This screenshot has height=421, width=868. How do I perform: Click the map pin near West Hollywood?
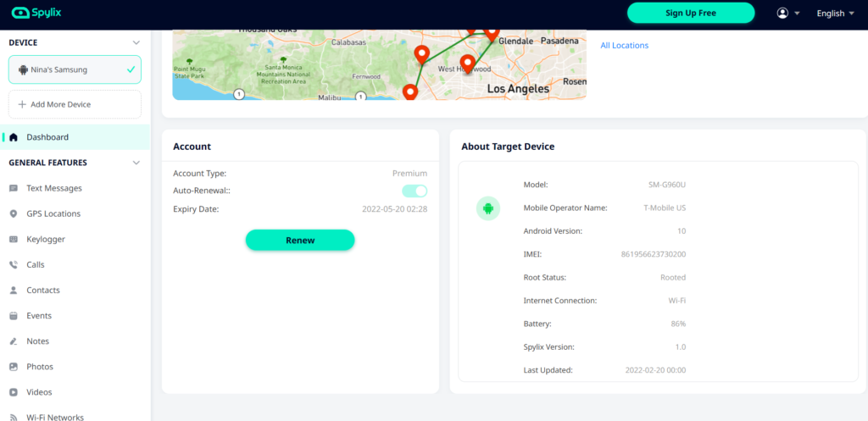(468, 64)
